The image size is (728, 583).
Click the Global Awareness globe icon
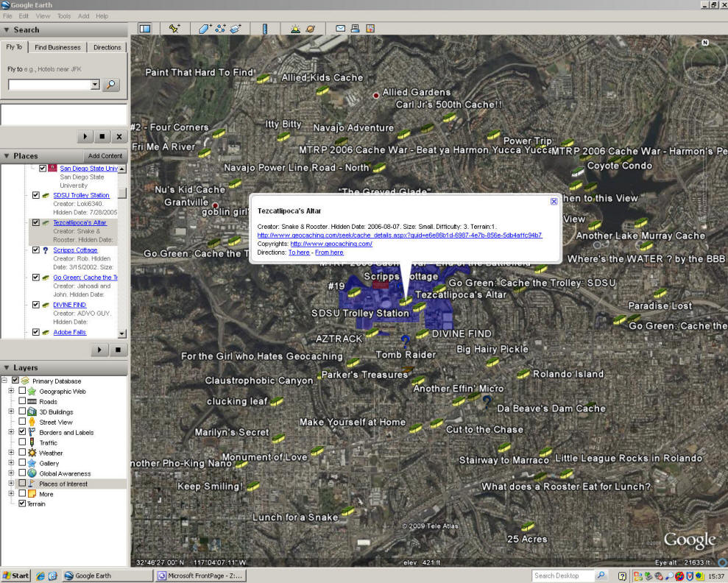coord(32,473)
